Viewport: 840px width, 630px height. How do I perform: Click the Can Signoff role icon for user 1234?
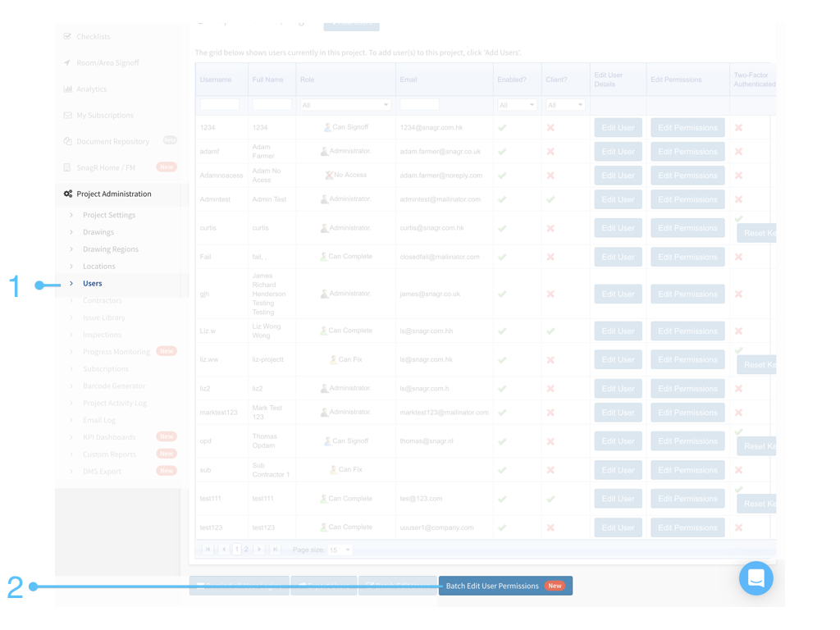(x=327, y=127)
